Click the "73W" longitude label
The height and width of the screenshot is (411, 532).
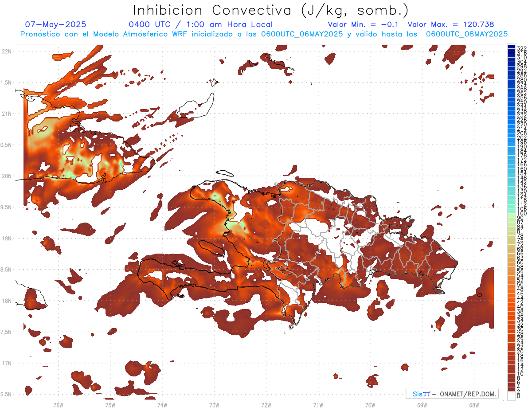tap(214, 405)
